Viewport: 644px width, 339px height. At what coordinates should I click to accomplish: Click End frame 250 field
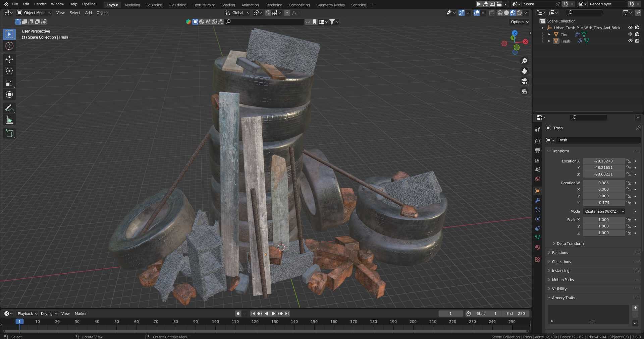point(516,314)
